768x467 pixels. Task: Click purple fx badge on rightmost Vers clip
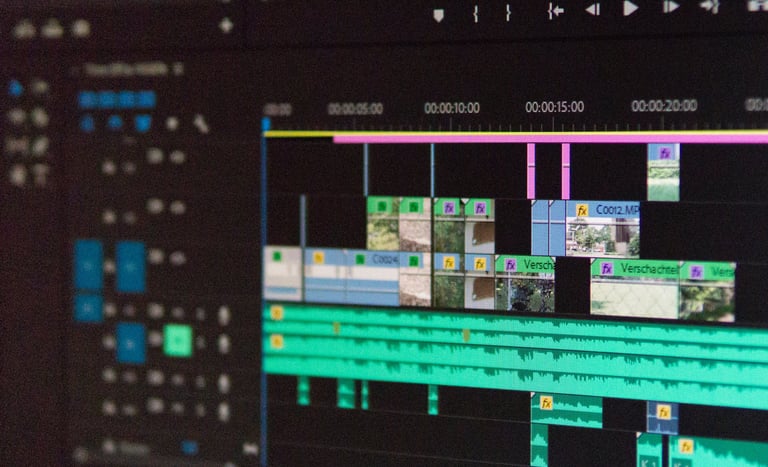tap(696, 271)
